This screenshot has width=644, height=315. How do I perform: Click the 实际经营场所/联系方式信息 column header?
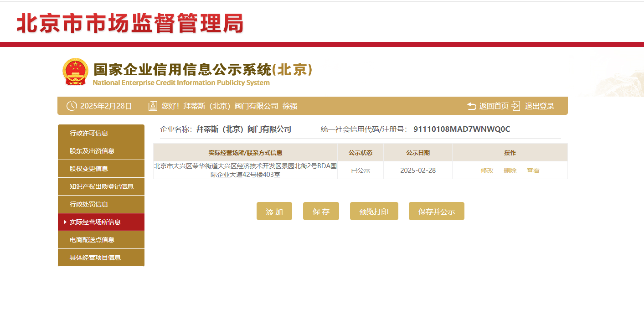click(x=245, y=153)
